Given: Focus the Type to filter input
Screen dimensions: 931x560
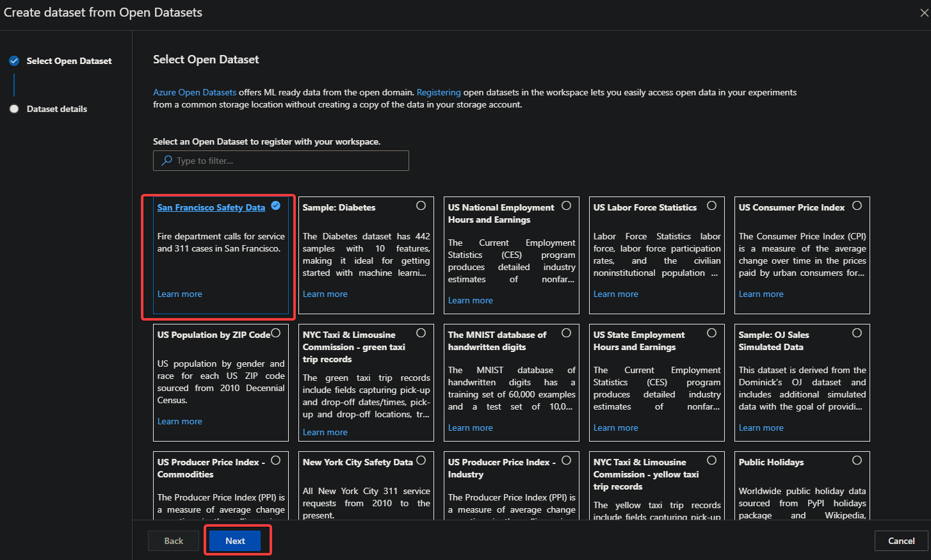Looking at the screenshot, I should click(281, 161).
